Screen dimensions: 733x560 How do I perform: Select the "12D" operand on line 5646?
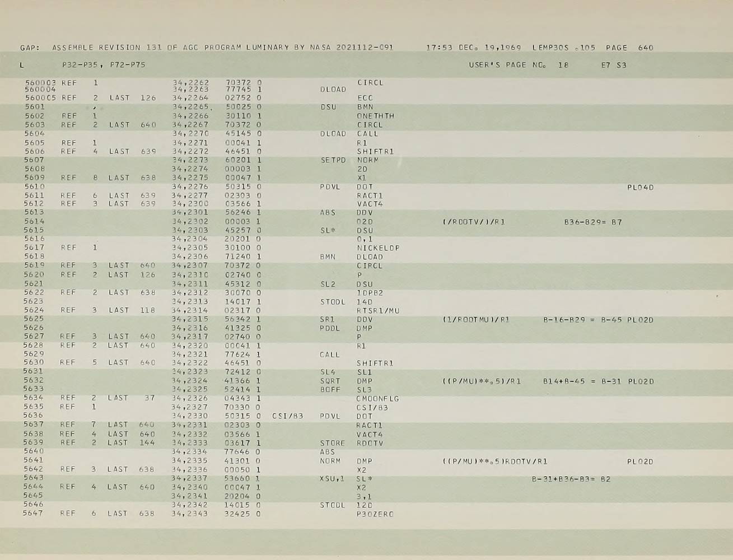point(364,505)
